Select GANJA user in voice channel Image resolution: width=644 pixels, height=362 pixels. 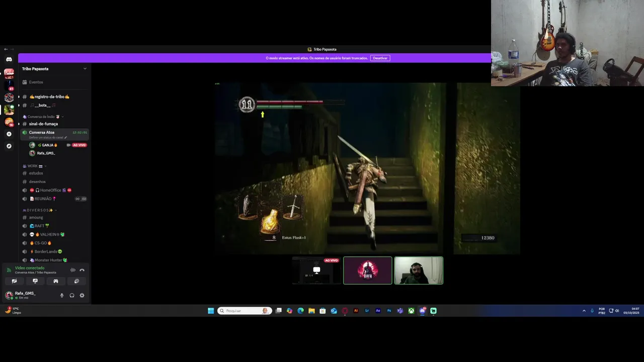tap(48, 145)
